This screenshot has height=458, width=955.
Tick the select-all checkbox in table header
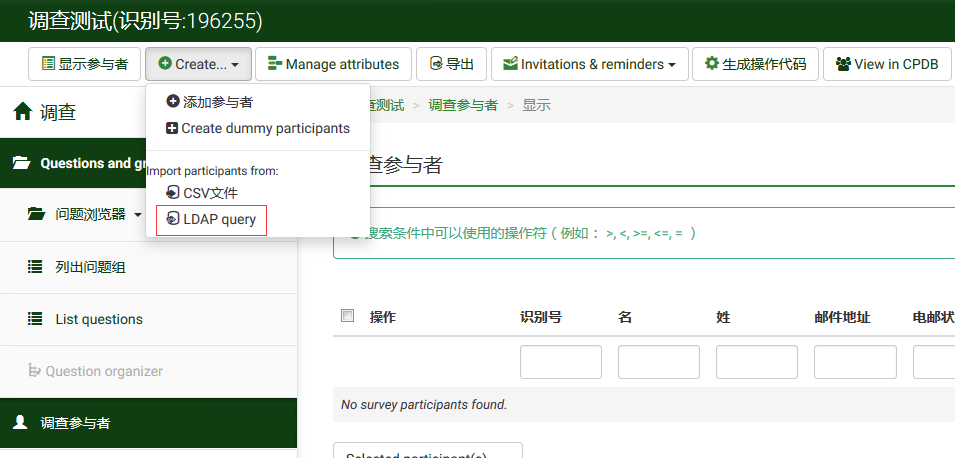[x=348, y=316]
